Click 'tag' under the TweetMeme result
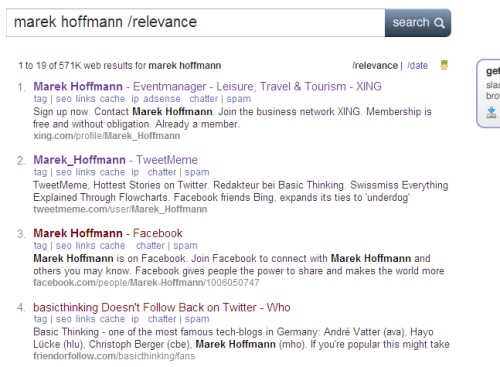Viewport: 500px width, 367px height. pos(40,172)
